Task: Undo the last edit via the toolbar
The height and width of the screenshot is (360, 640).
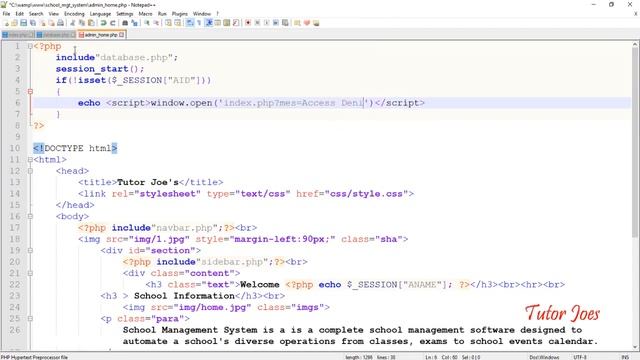Action: coord(103,23)
